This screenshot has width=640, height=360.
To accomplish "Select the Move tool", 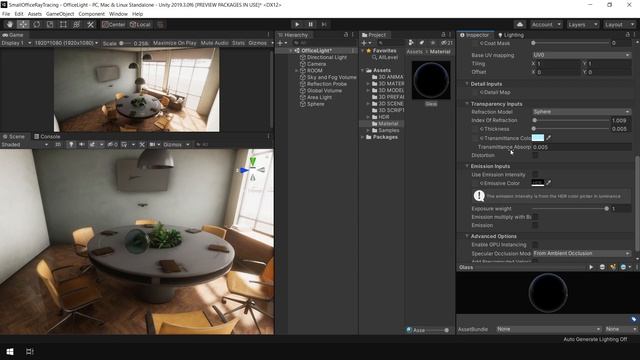I will tap(23, 24).
